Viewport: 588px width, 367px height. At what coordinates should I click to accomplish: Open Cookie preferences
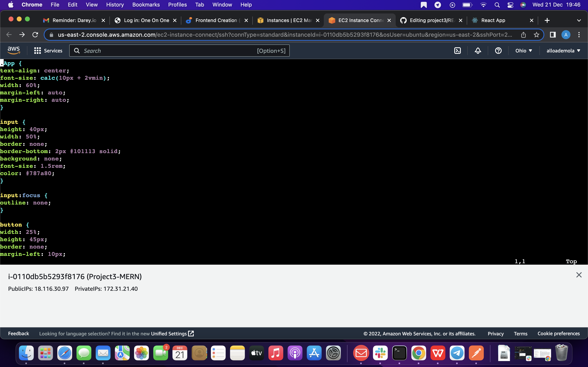click(x=559, y=334)
